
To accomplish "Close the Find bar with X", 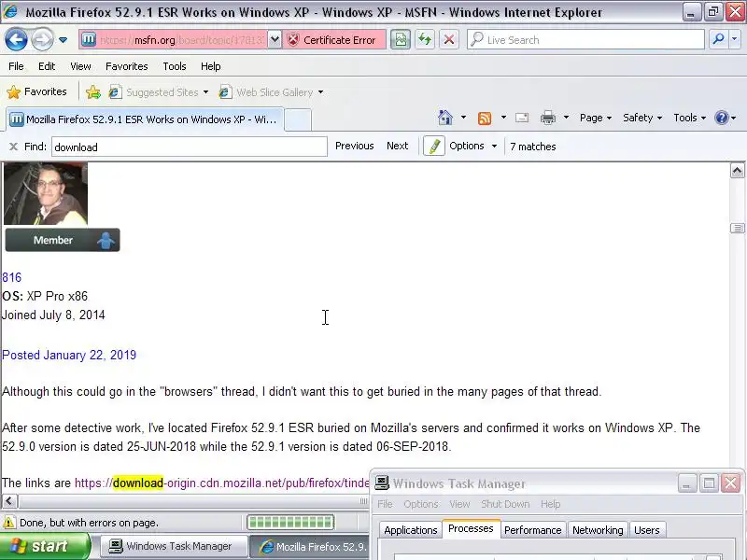I will (13, 147).
